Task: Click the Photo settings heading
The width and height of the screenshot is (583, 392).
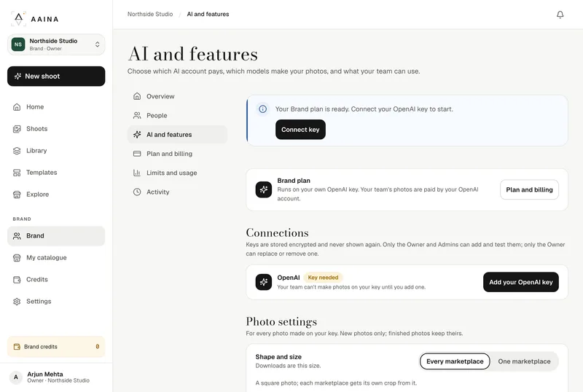Action: 281,322
